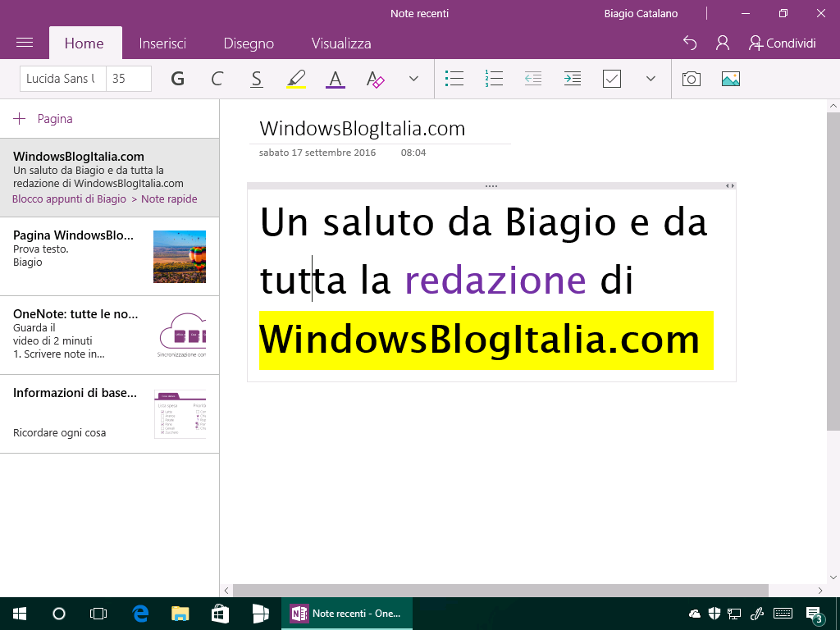Screen dimensions: 840x630
Task: Click the Note recenti - OneNote taskbar button
Action: 347,614
